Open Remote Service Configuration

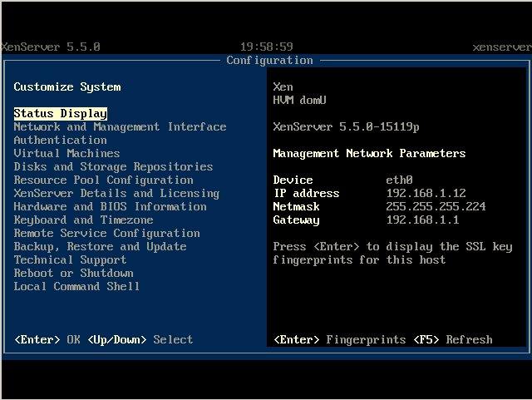[106, 233]
